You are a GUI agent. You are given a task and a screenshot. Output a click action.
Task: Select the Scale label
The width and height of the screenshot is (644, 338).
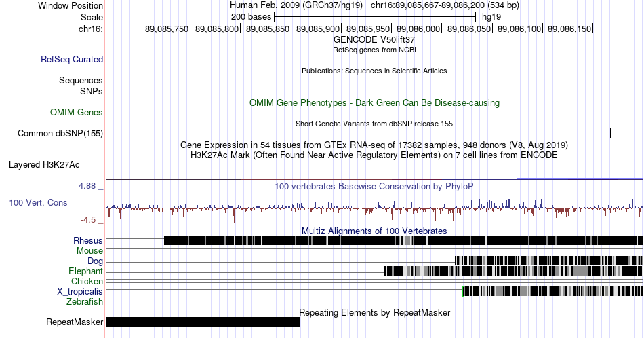[x=92, y=17]
